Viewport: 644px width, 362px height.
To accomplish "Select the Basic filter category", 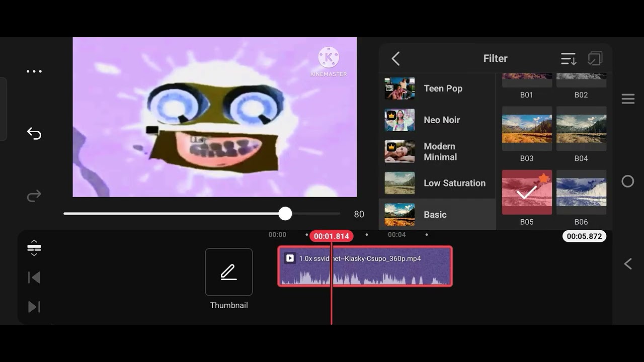I will (437, 215).
